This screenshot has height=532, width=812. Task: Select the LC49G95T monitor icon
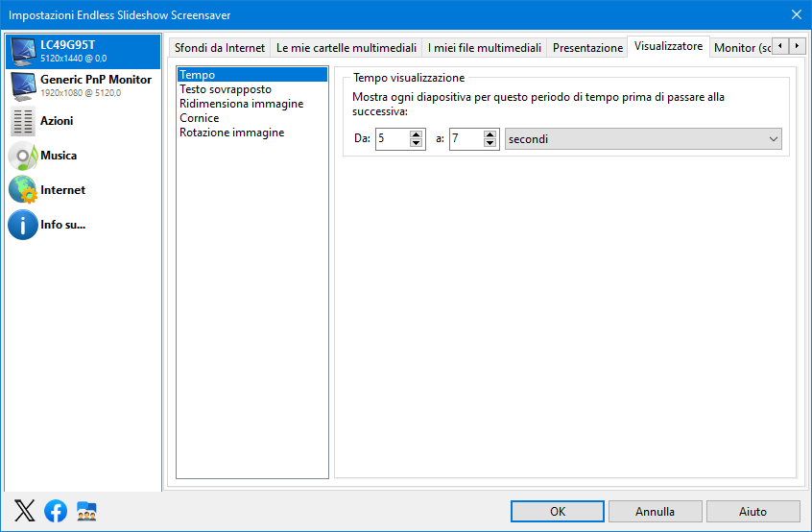23,51
